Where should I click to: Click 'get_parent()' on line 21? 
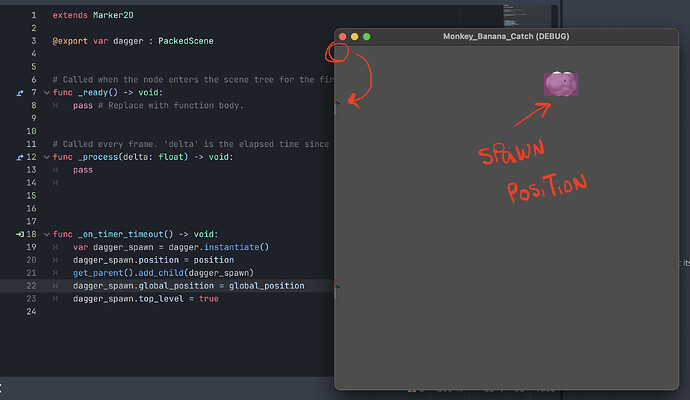[x=103, y=273]
